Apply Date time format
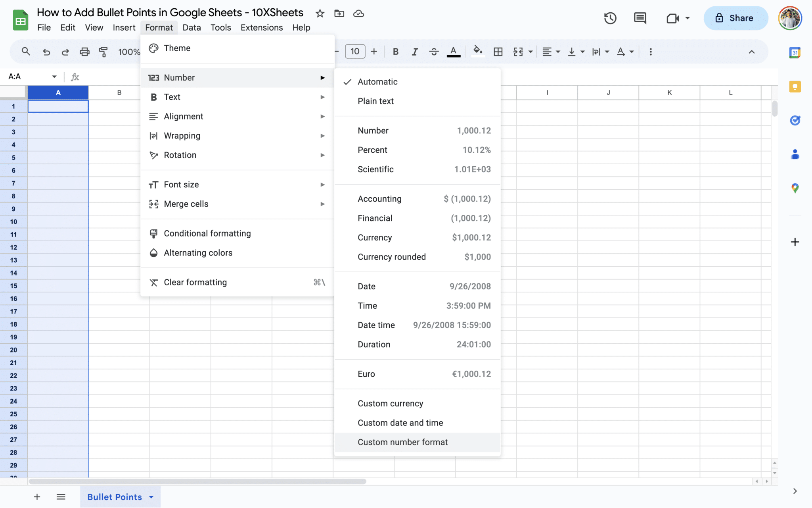 (417, 325)
